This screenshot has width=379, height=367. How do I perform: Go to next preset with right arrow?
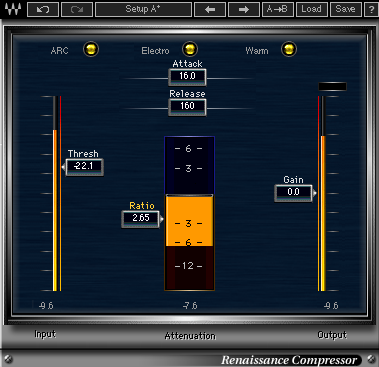point(244,9)
